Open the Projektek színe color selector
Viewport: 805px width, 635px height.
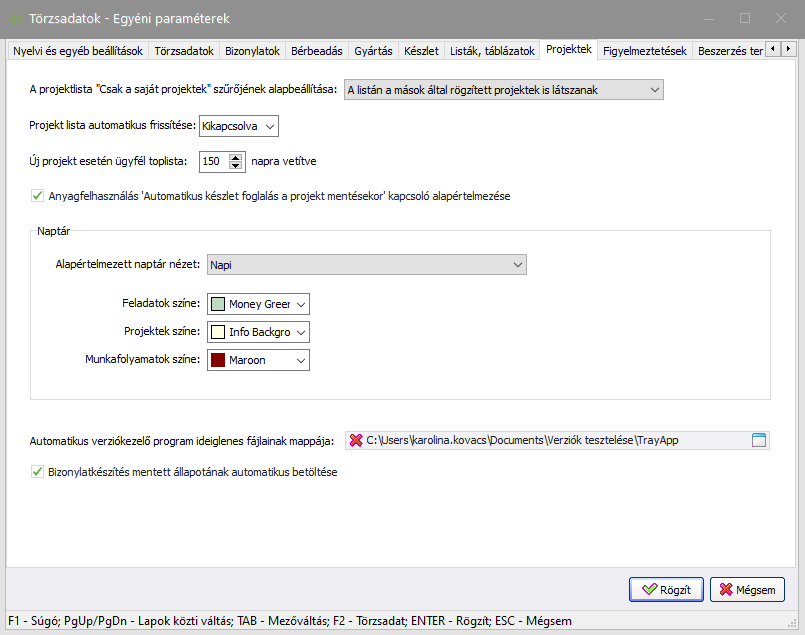point(258,332)
